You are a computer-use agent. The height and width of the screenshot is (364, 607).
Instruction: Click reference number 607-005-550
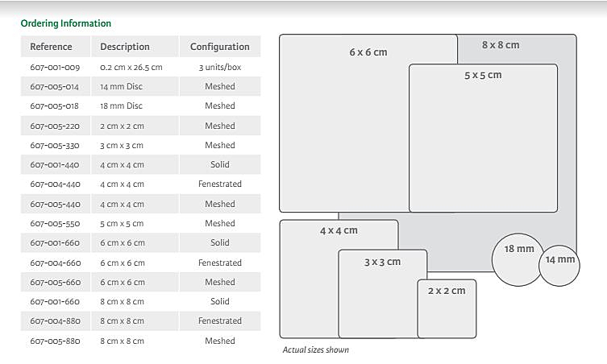(x=55, y=223)
